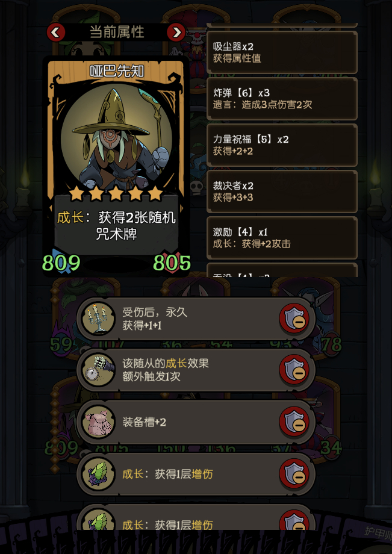
Task: Click the 哑巴先知 character card portrait
Action: 116,138
